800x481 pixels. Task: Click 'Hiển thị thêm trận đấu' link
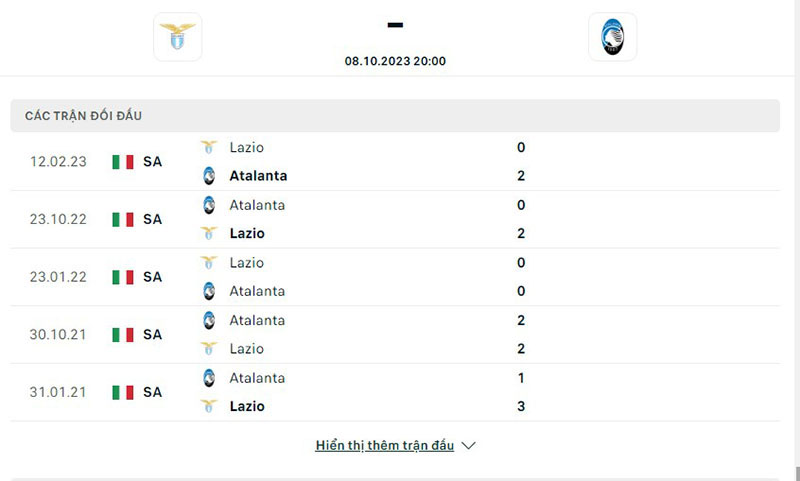pos(385,446)
